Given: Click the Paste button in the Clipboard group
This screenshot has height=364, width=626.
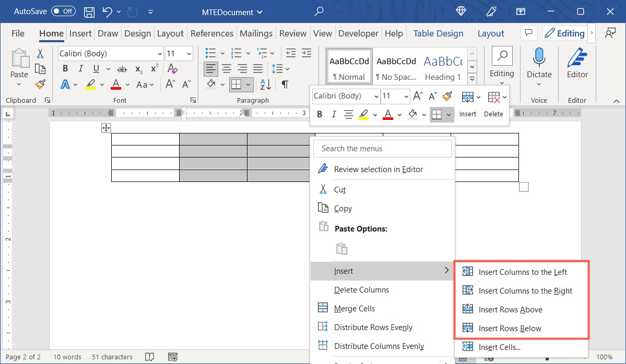Looking at the screenshot, I should click(x=19, y=63).
